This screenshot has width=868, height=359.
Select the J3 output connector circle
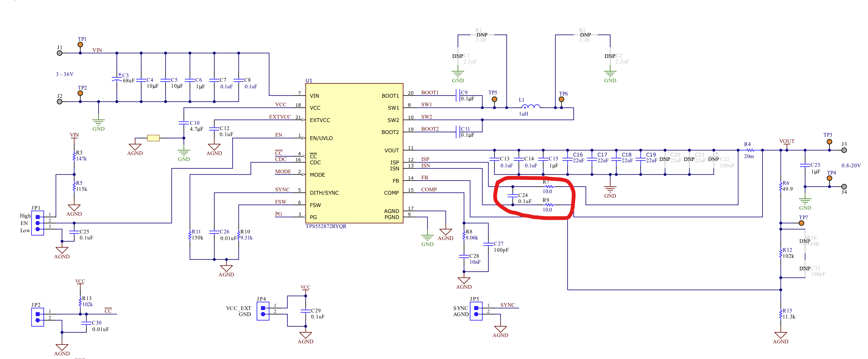844,150
